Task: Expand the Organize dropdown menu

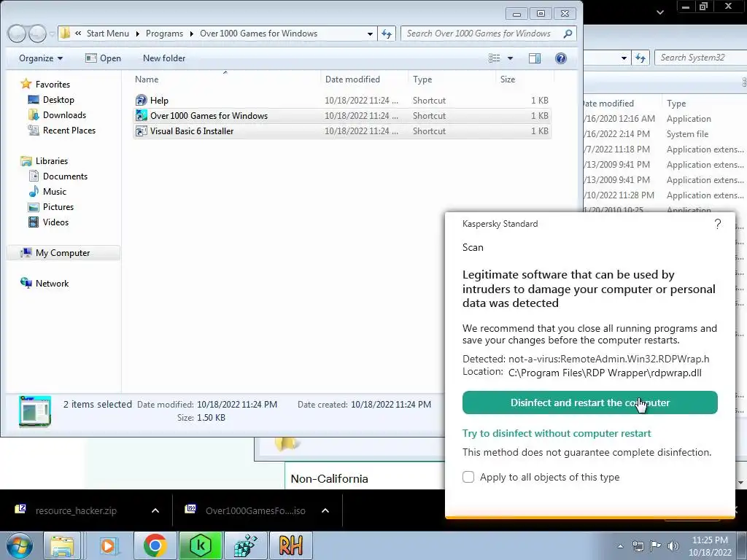Action: (x=41, y=58)
